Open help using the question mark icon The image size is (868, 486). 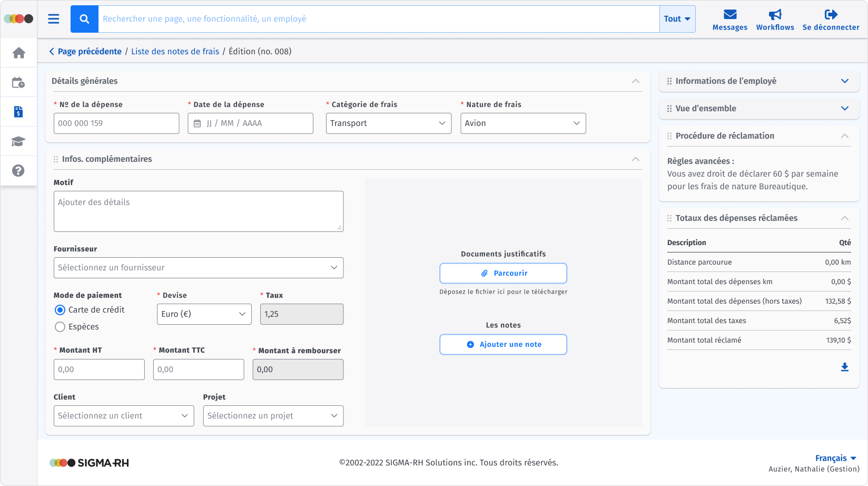click(19, 170)
